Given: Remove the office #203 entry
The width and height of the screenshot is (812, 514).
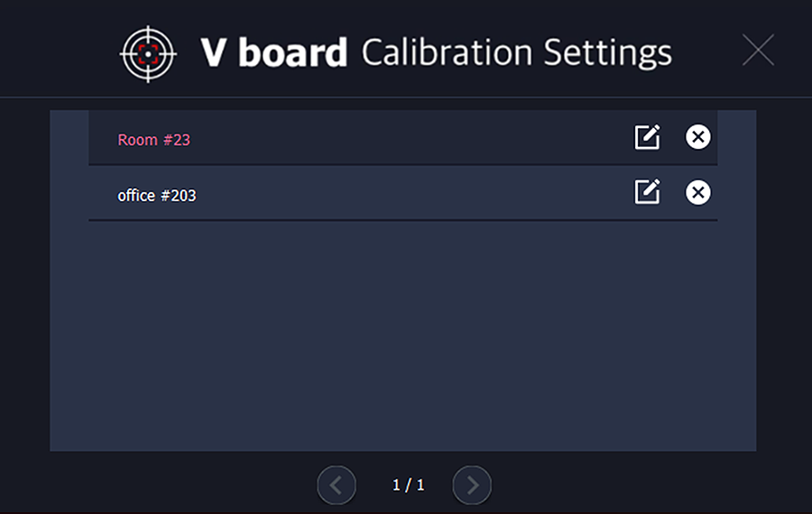Looking at the screenshot, I should 697,192.
